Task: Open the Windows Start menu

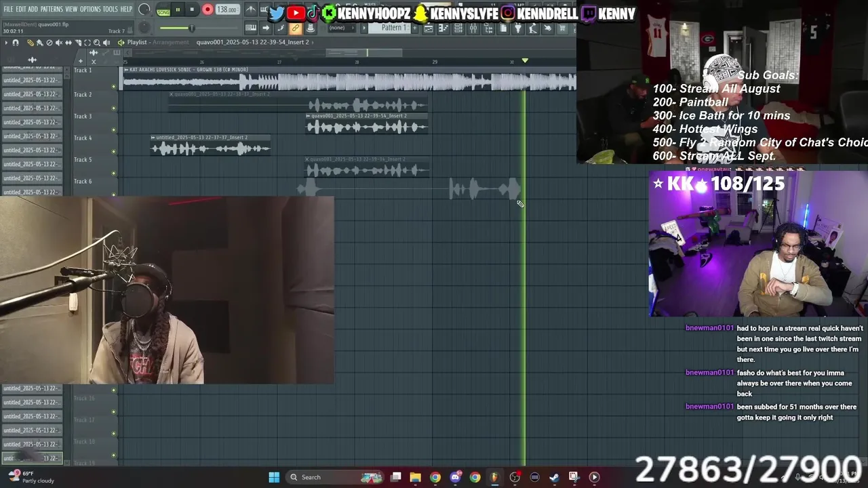Action: [x=274, y=477]
